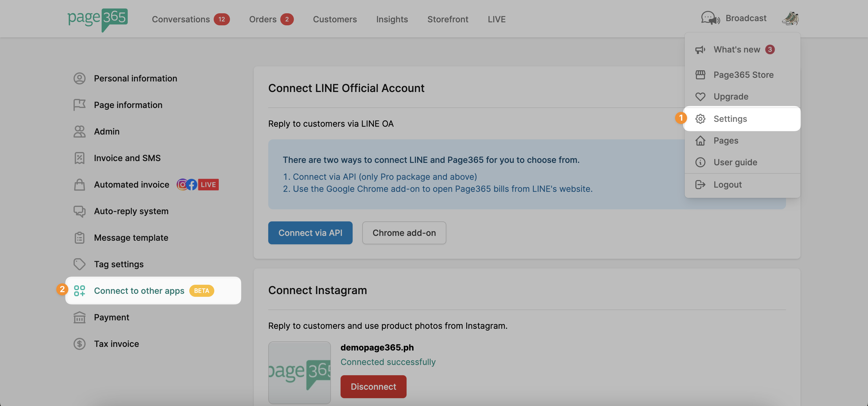Open Payment settings section
Viewport: 868px width, 406px height.
pos(111,317)
